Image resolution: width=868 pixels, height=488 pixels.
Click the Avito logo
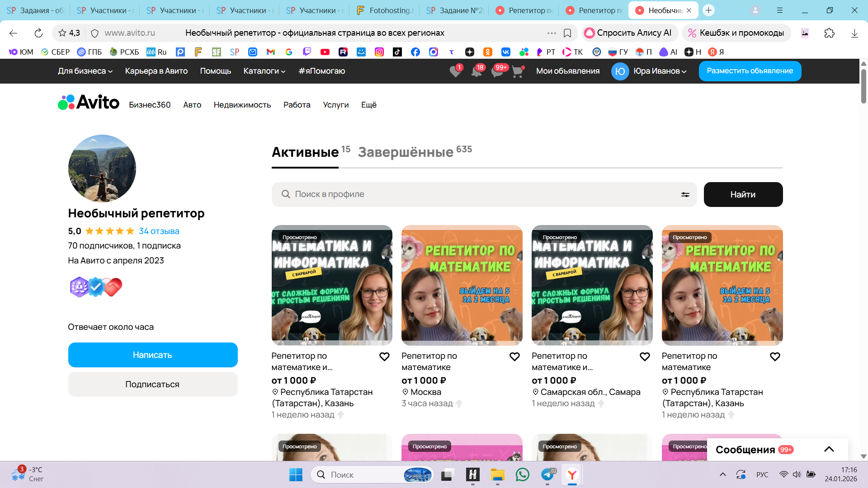[89, 103]
